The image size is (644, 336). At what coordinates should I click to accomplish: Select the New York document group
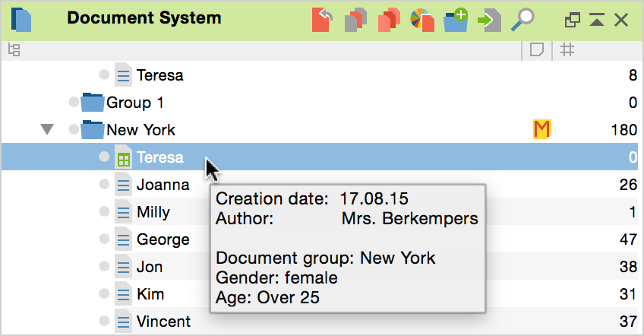[141, 130]
